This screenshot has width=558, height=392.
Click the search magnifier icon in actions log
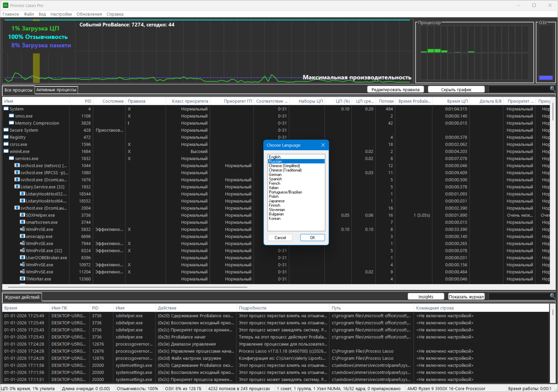(552, 296)
